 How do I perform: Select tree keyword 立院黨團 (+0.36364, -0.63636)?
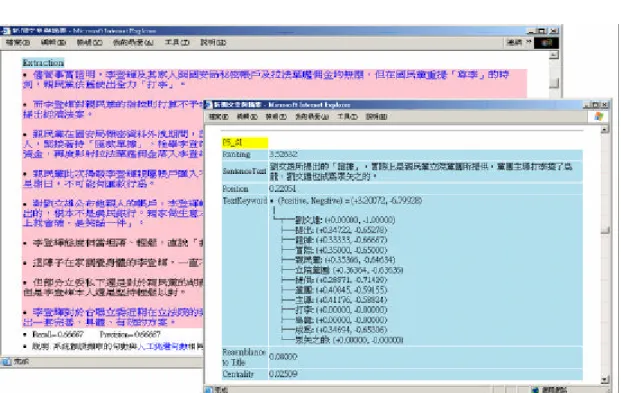[349, 270]
